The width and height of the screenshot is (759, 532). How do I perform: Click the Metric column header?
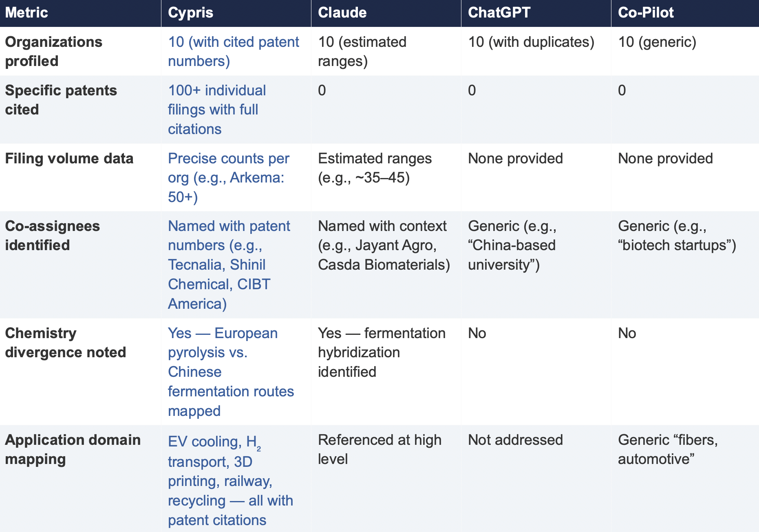click(x=26, y=13)
